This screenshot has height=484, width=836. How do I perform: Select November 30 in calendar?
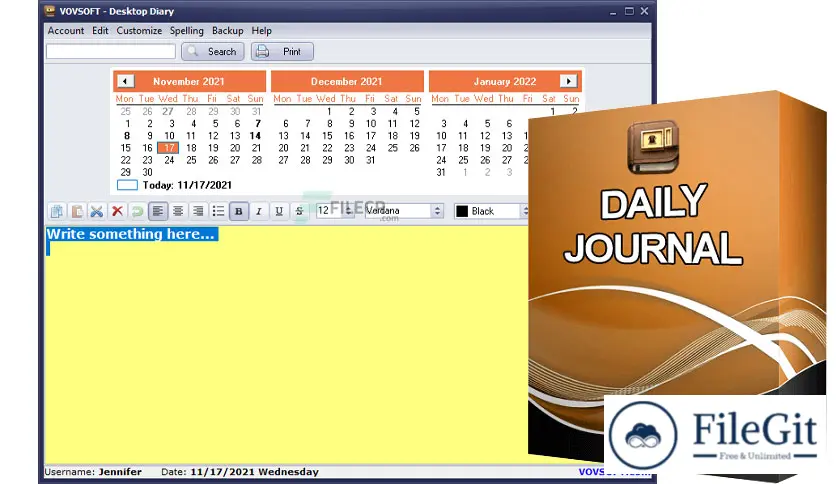147,172
